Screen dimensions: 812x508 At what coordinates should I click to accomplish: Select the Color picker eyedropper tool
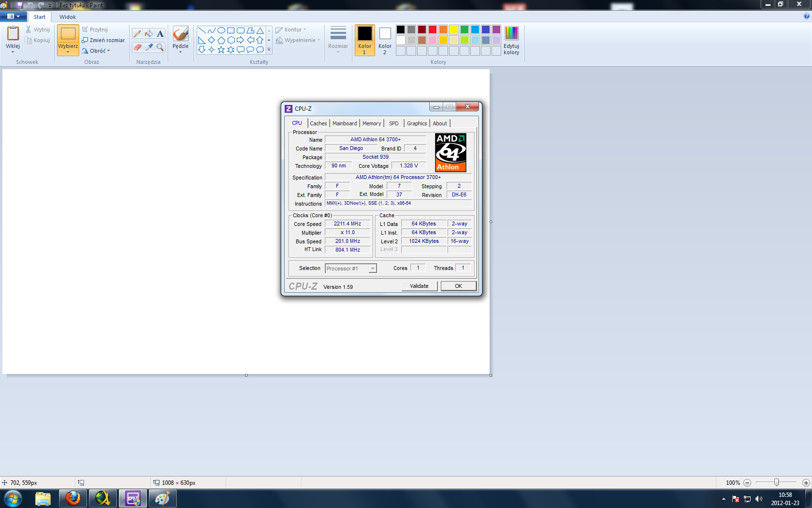point(149,47)
